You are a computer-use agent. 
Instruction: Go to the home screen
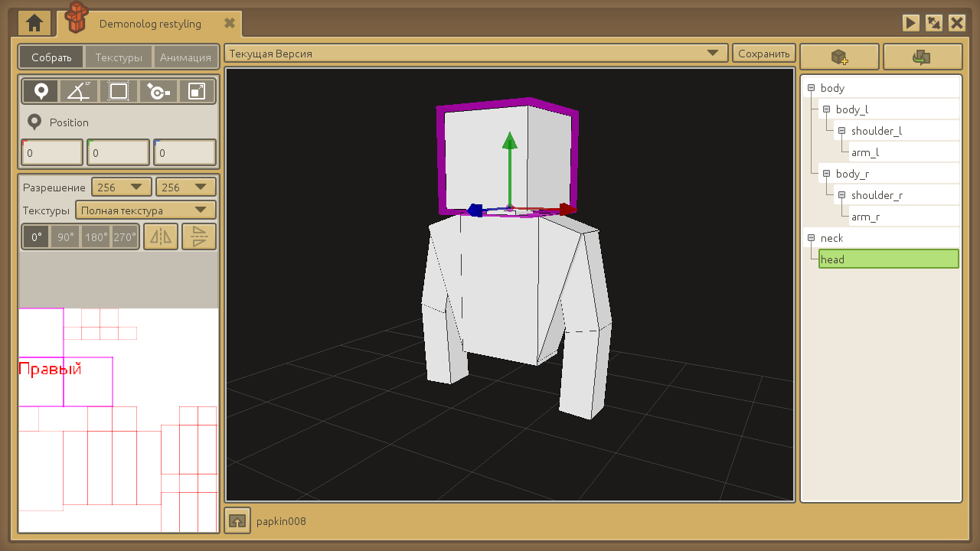[34, 24]
